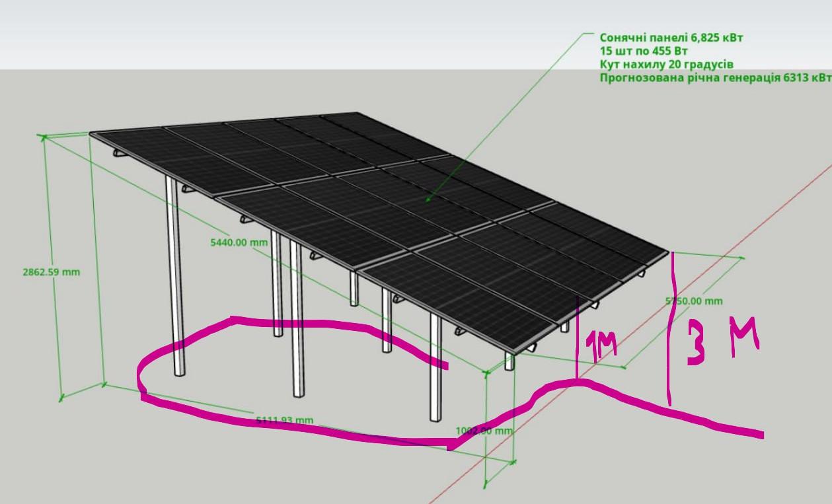Click the short post above the 1002.00 mm label
The image size is (832, 504).
point(509,361)
